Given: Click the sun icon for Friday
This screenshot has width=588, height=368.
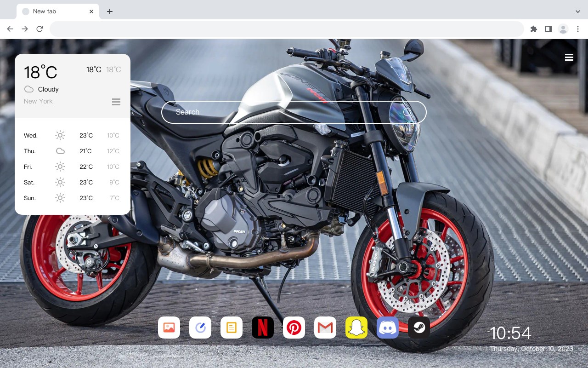Looking at the screenshot, I should click(60, 167).
